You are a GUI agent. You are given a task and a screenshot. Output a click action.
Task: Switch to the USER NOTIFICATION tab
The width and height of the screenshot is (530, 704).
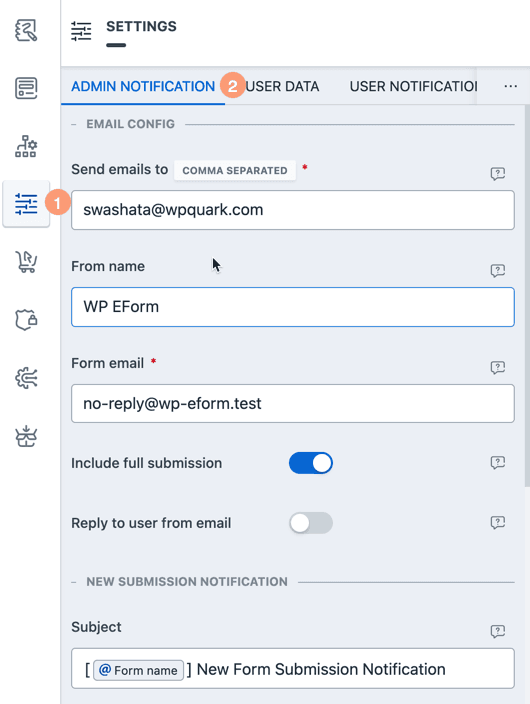pos(413,86)
